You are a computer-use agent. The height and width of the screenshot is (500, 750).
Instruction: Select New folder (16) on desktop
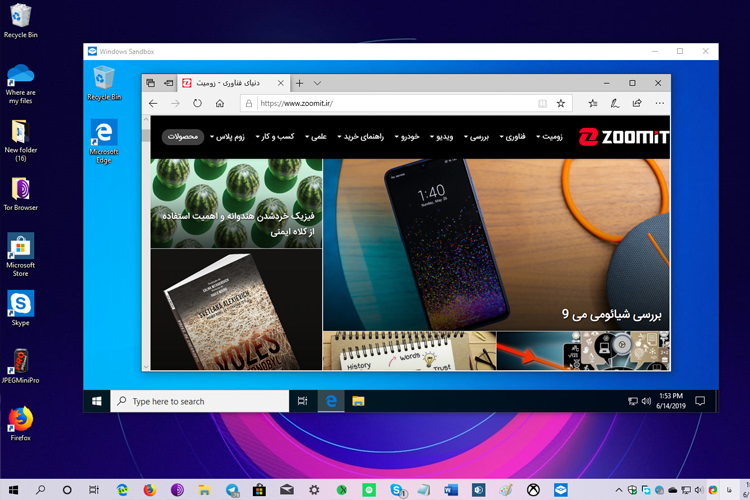pos(20,141)
